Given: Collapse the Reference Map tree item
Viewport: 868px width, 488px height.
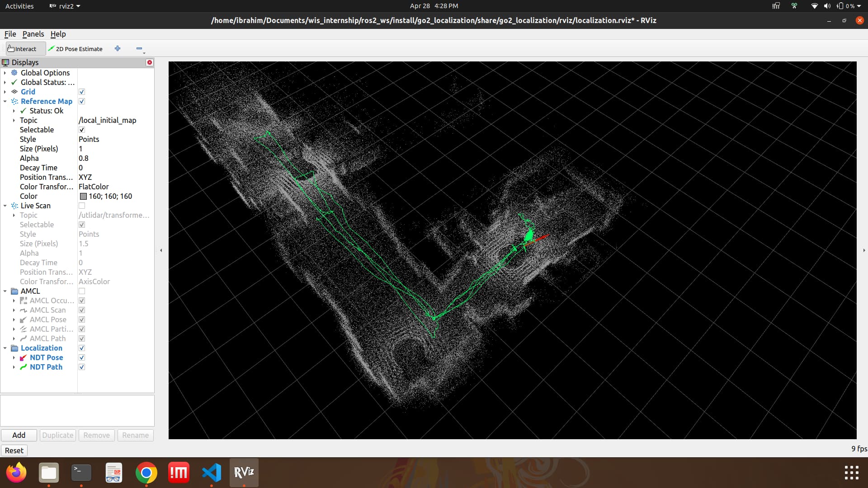Looking at the screenshot, I should (x=5, y=101).
